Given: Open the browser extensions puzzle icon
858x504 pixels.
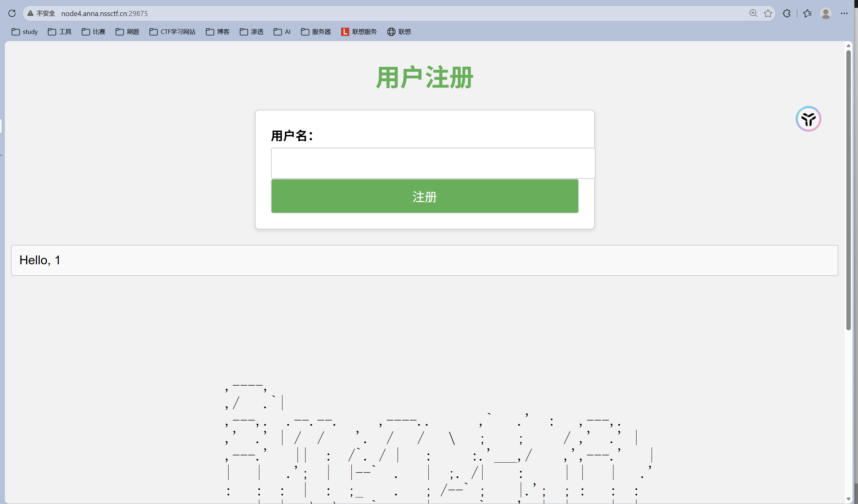Looking at the screenshot, I should 787,13.
